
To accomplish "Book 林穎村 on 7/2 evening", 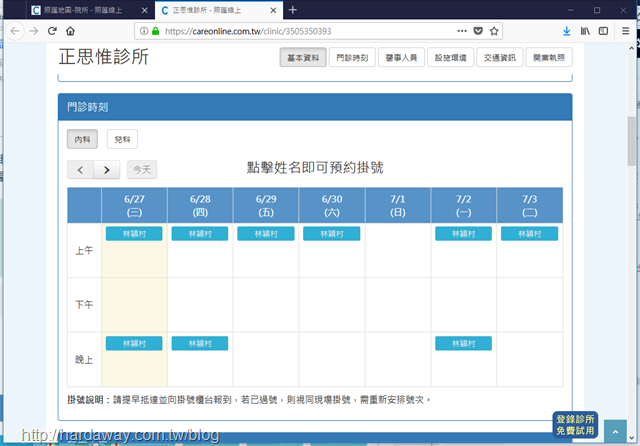I will coord(463,344).
